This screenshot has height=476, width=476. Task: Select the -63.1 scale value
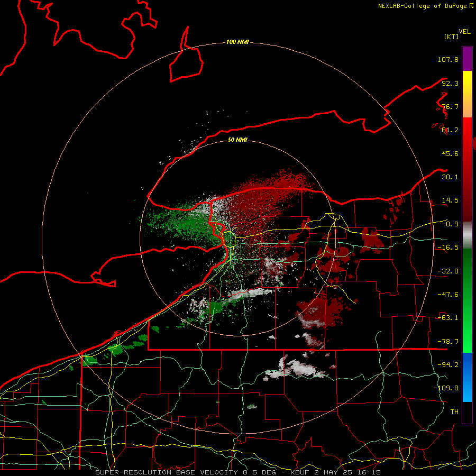tap(448, 318)
